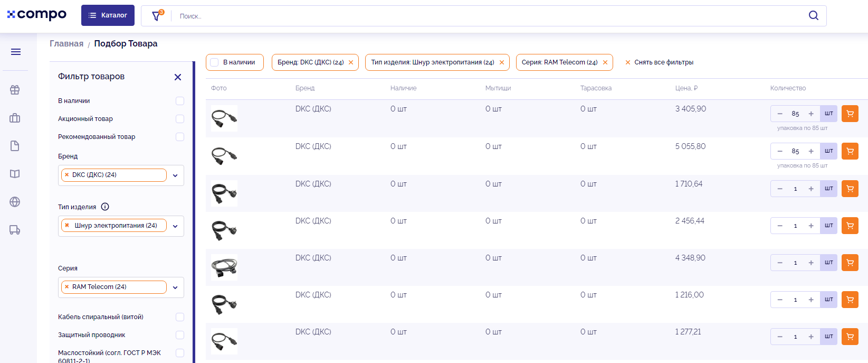Screen dimensions: 868x363
Task: Expand the Бренд dropdown
Action: (x=175, y=175)
